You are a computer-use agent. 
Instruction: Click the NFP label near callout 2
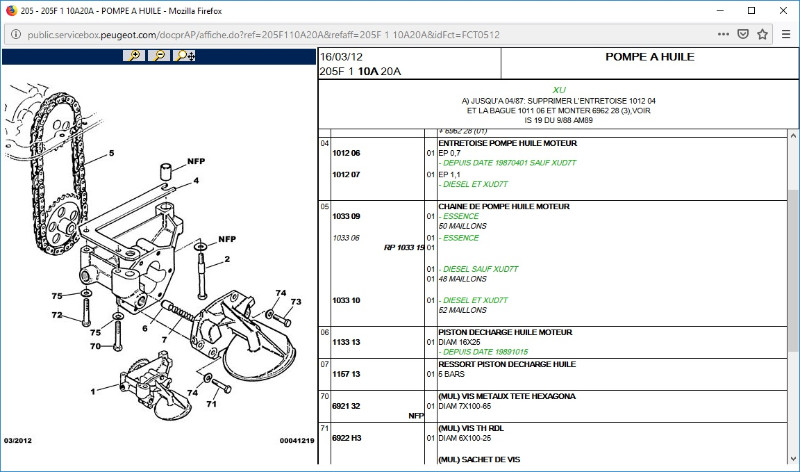pos(227,239)
